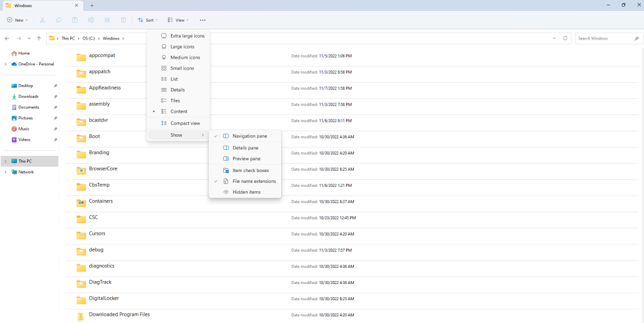Click the Refresh icon beside address bar

click(565, 38)
